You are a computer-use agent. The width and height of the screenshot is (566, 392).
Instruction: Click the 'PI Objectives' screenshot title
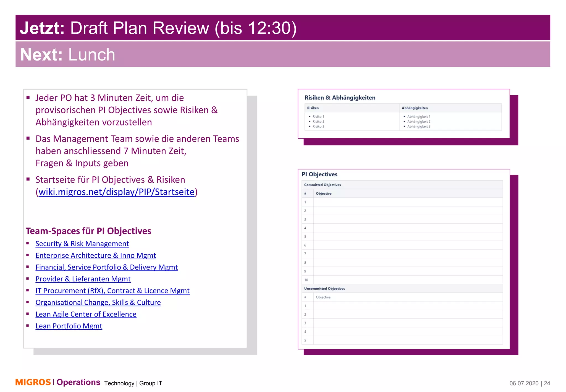[319, 174]
